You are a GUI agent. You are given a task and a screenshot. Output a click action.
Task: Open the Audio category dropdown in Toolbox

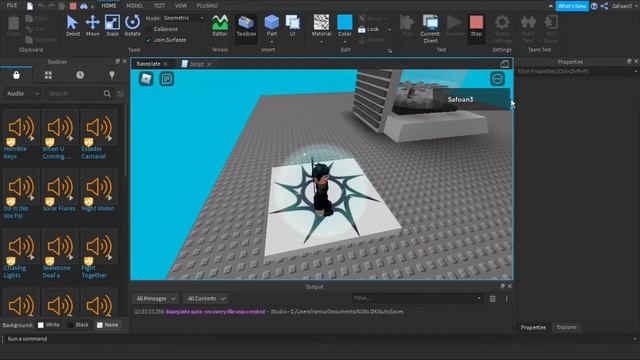point(23,94)
